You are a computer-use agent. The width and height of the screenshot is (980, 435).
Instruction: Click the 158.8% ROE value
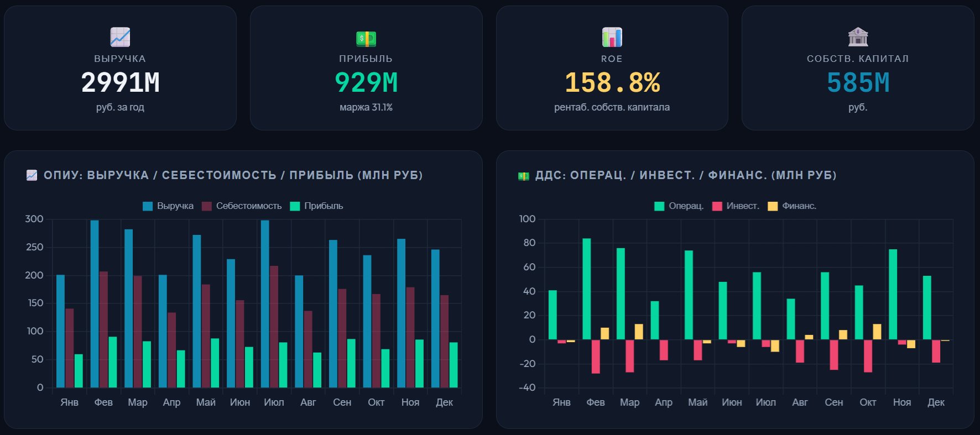(612, 83)
